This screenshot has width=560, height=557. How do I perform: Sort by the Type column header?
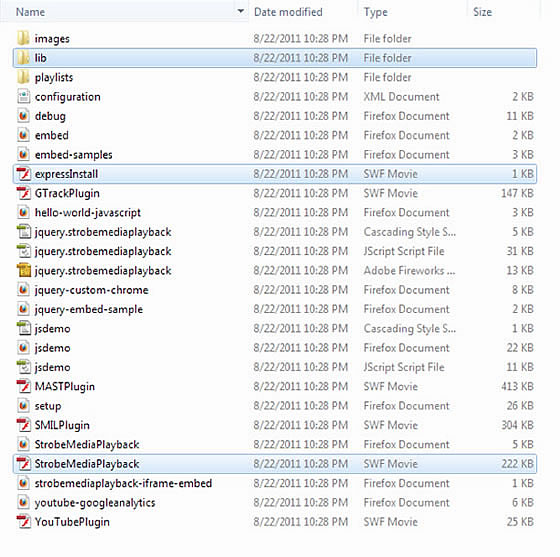375,12
